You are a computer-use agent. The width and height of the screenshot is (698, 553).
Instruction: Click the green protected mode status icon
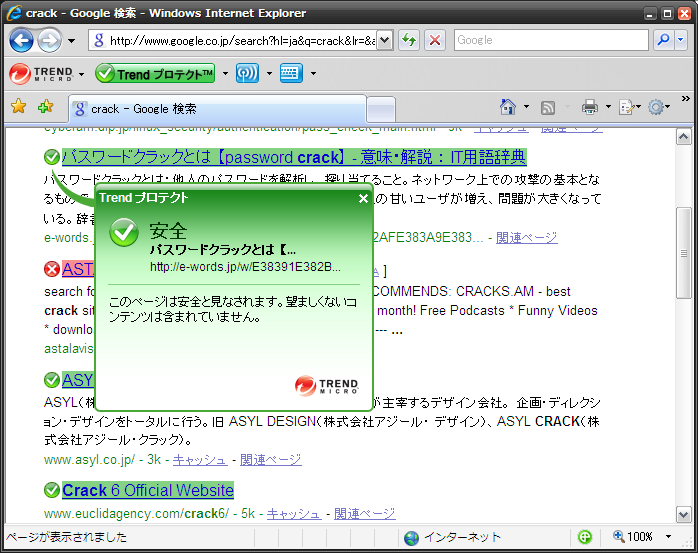pyautogui.click(x=584, y=537)
